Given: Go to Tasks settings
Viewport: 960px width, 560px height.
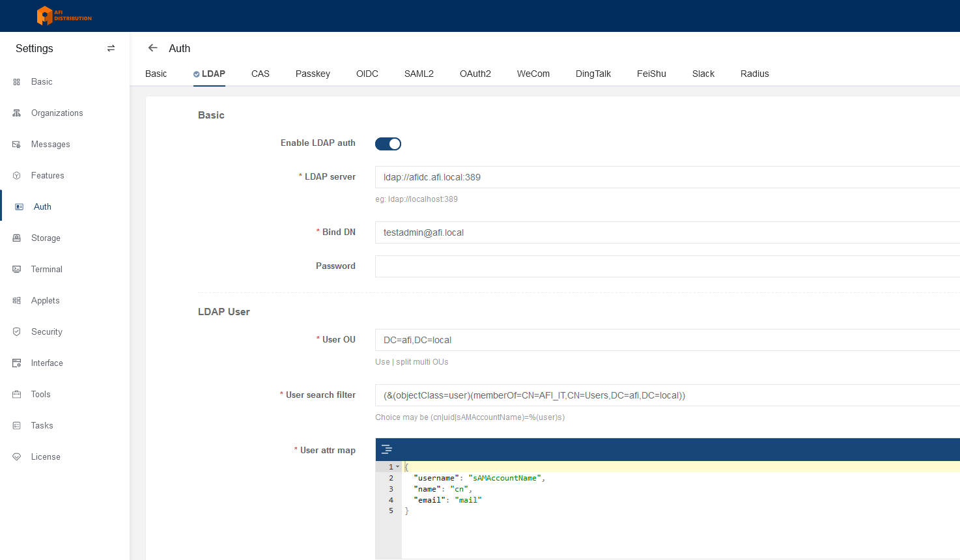Looking at the screenshot, I should 42,426.
